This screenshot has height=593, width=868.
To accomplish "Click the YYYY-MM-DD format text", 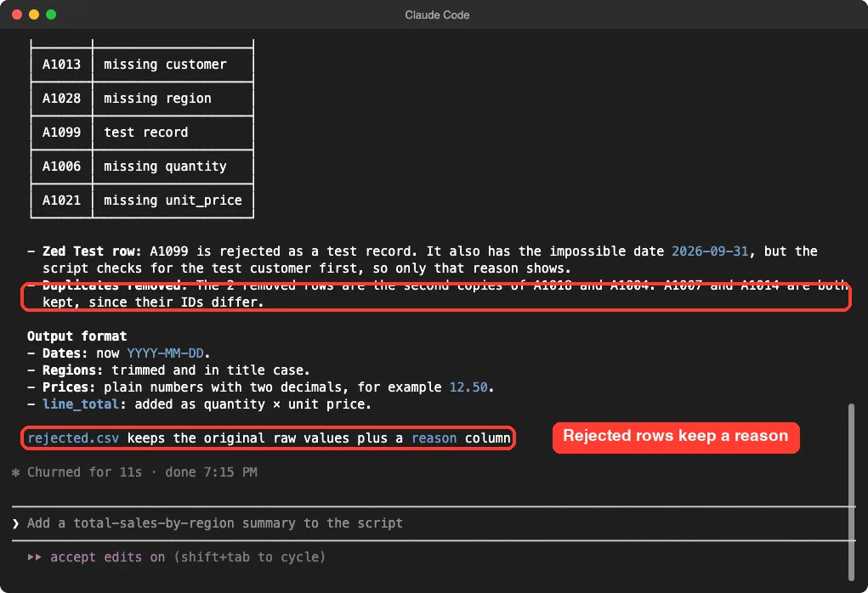I will [x=165, y=353].
